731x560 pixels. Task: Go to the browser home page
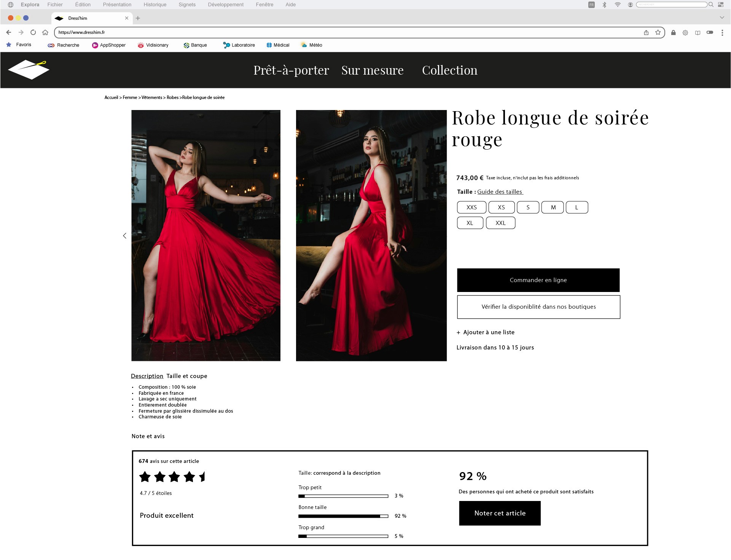coord(45,32)
